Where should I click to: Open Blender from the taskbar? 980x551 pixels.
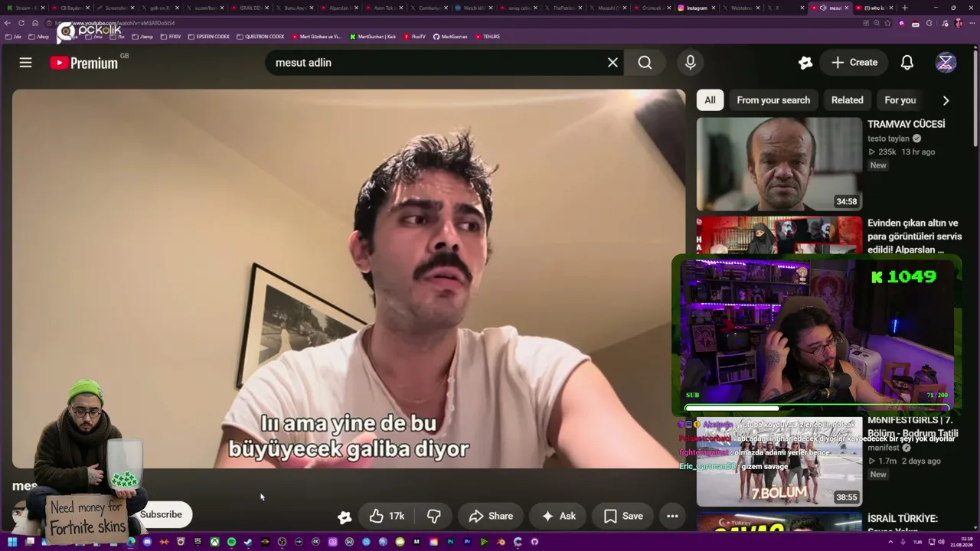click(501, 542)
